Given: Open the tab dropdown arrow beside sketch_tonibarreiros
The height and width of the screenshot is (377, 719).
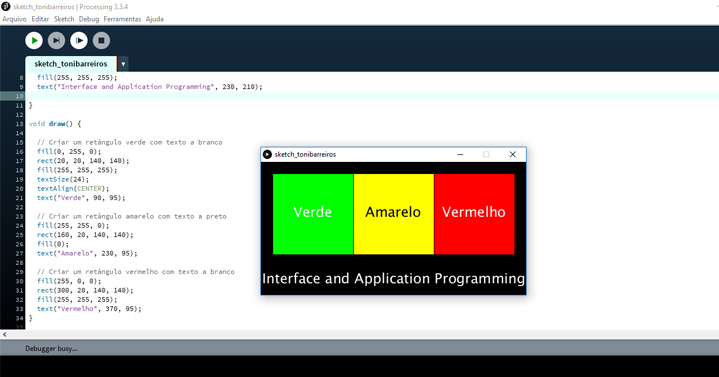Looking at the screenshot, I should [x=123, y=64].
